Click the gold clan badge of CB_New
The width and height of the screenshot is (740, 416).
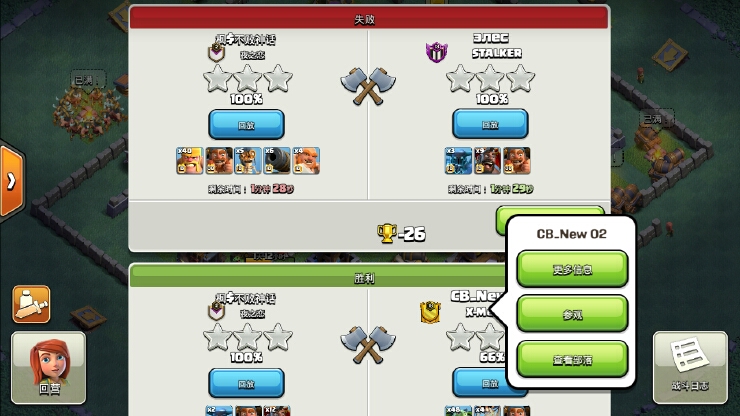pyautogui.click(x=430, y=312)
